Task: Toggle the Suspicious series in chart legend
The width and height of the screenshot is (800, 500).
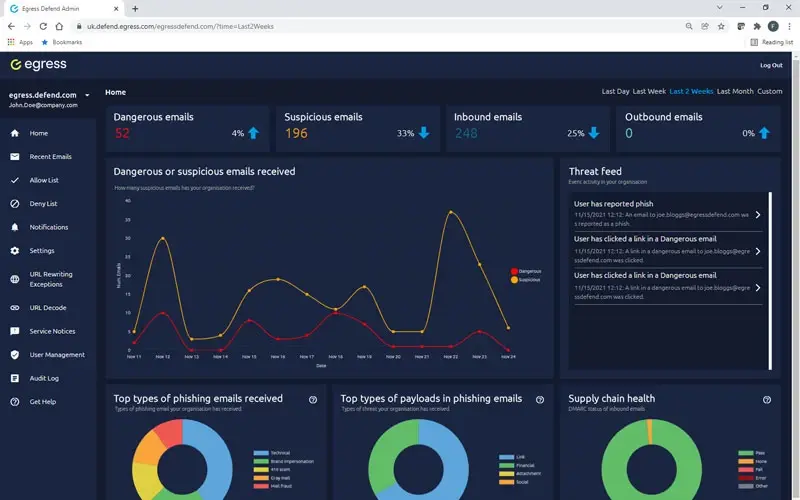Action: [x=515, y=280]
